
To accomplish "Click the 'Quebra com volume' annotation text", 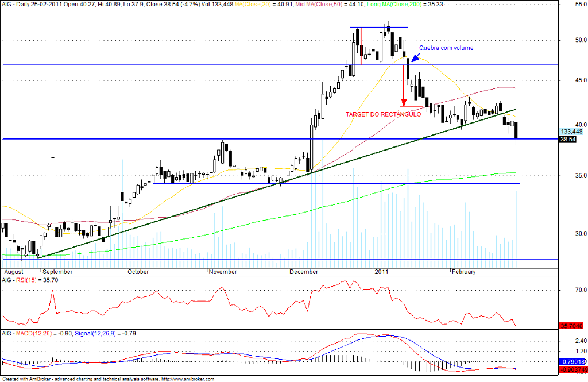I will click(446, 48).
